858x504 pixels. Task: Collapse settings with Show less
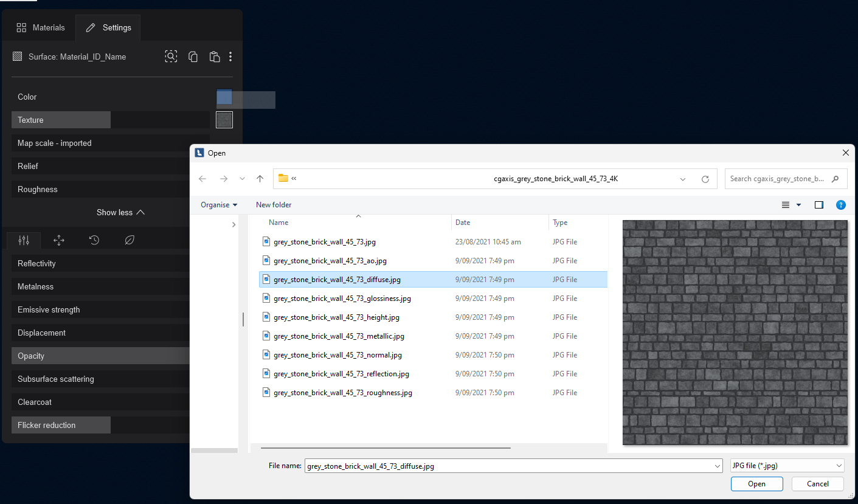click(120, 212)
